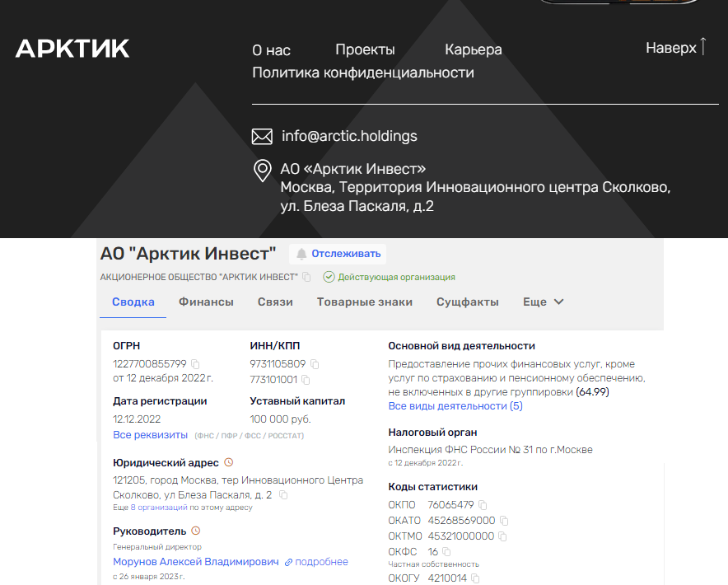Copy the ОКПО statistics code

pos(481,504)
